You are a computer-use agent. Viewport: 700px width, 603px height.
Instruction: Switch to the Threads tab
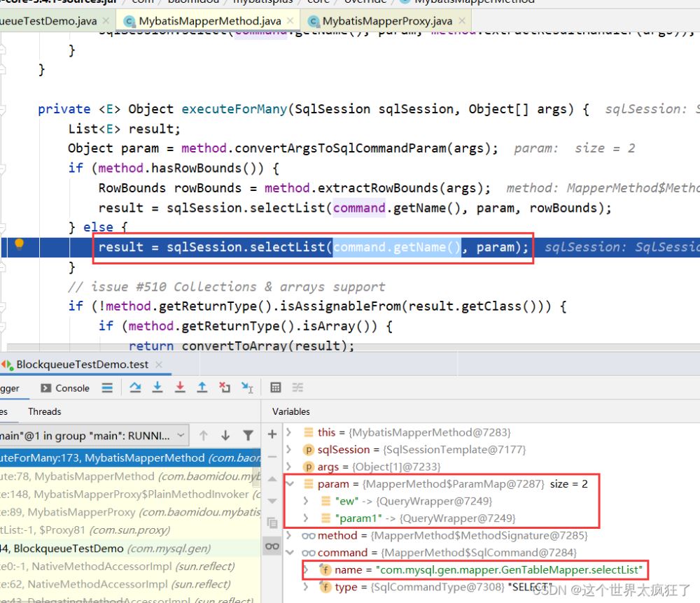[x=45, y=411]
